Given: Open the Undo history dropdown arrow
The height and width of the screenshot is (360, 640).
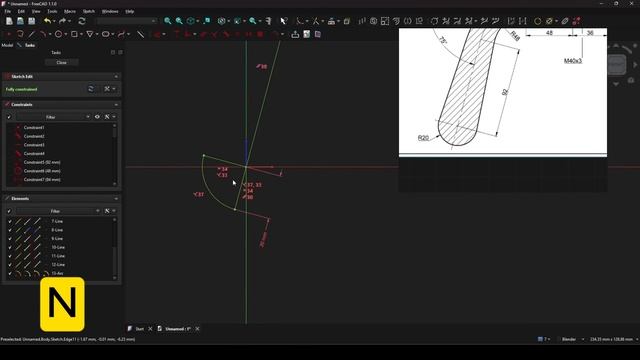Looking at the screenshot, I should (x=54, y=21).
